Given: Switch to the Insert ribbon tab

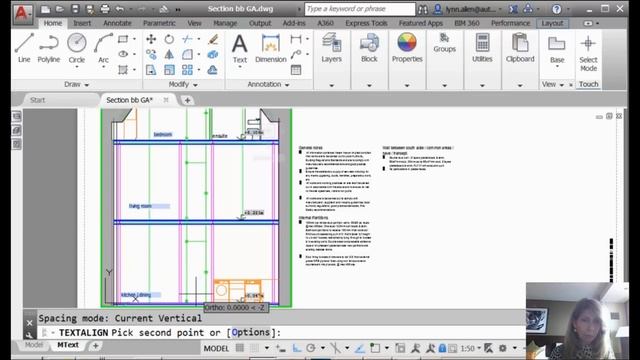Looking at the screenshot, I should pyautogui.click(x=82, y=23).
